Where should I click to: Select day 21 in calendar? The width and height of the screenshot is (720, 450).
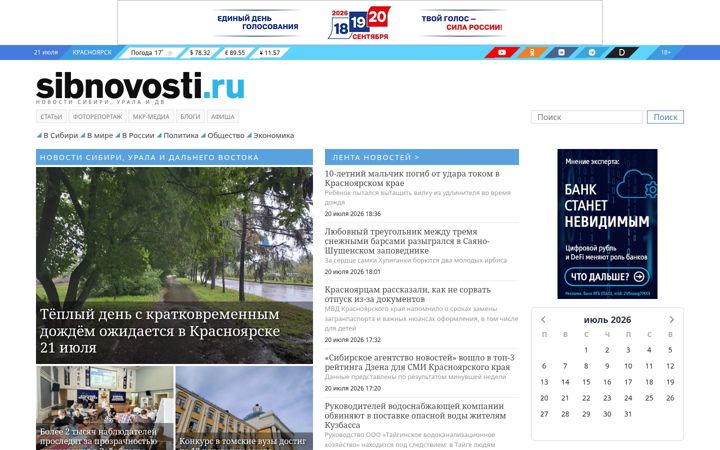pyautogui.click(x=565, y=398)
